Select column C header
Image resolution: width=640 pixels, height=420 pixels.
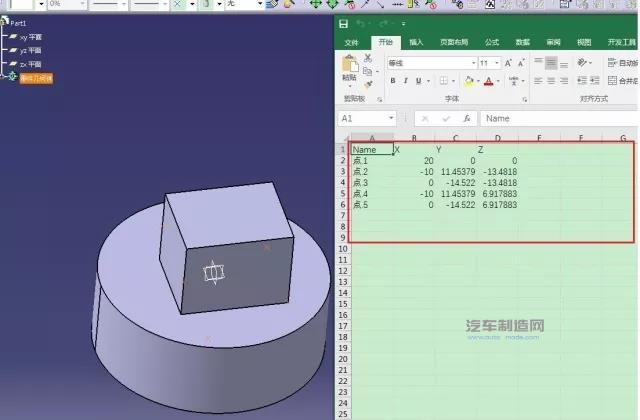tap(456, 138)
